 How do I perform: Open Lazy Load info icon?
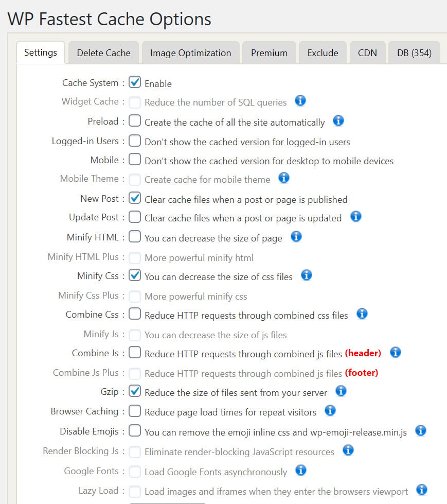point(422,490)
